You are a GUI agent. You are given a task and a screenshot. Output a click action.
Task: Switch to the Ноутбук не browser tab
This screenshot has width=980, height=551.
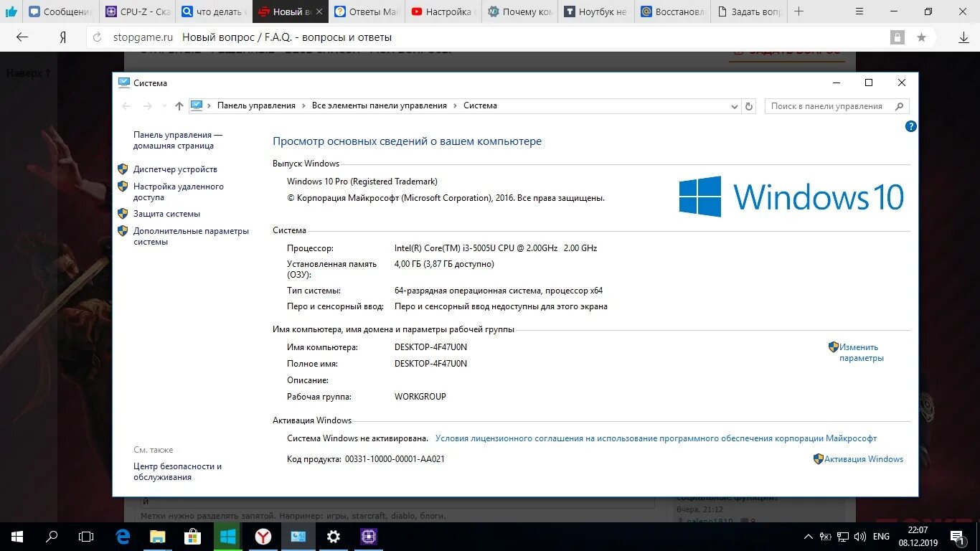click(595, 11)
